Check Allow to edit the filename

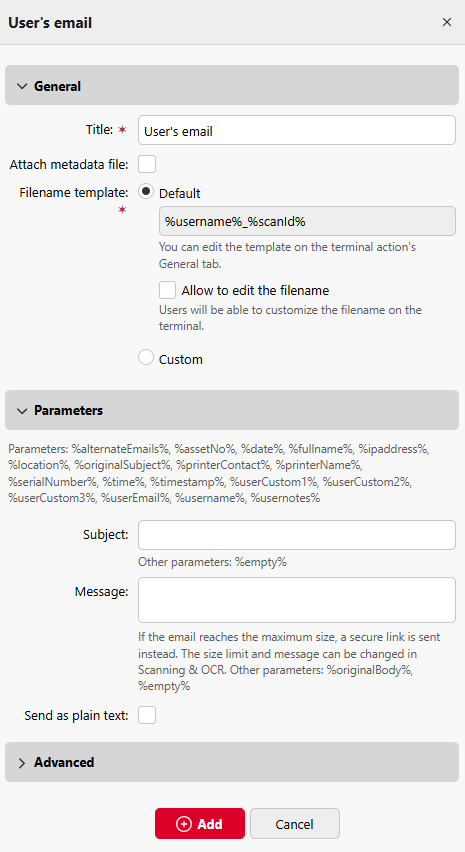point(167,290)
